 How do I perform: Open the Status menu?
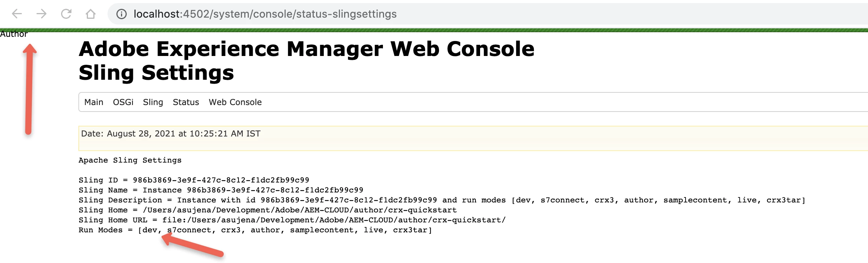[x=186, y=102]
